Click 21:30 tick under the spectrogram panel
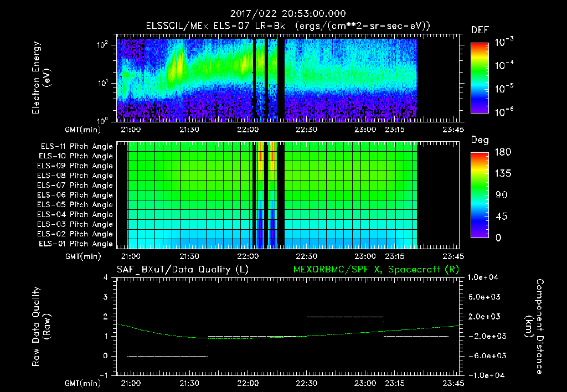 pyautogui.click(x=189, y=130)
